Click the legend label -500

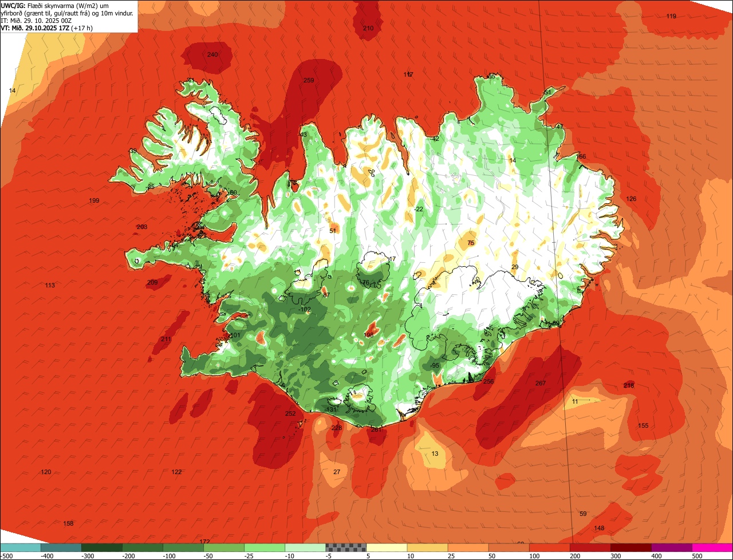(x=6, y=555)
